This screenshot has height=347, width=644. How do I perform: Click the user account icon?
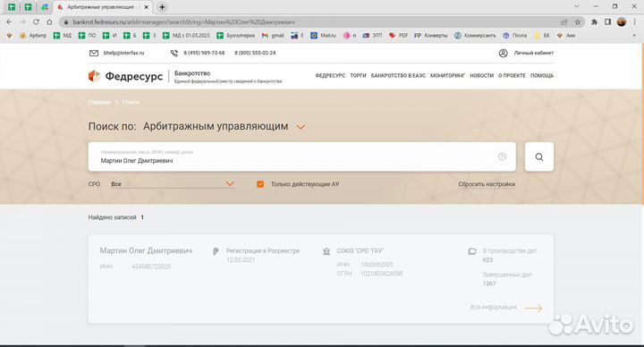(x=503, y=53)
